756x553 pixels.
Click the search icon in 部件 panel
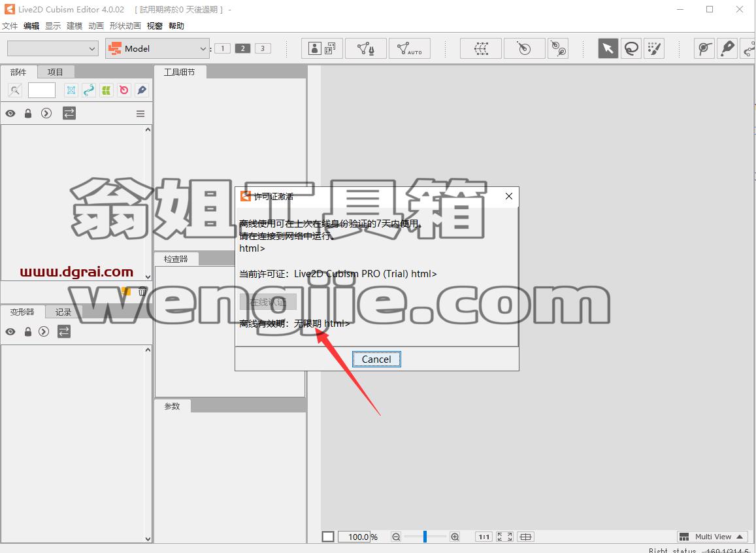click(x=15, y=90)
